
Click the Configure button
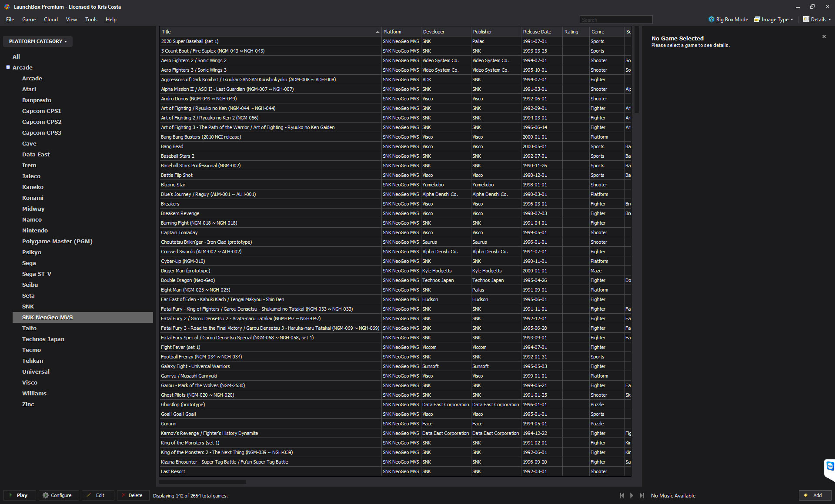click(x=59, y=495)
